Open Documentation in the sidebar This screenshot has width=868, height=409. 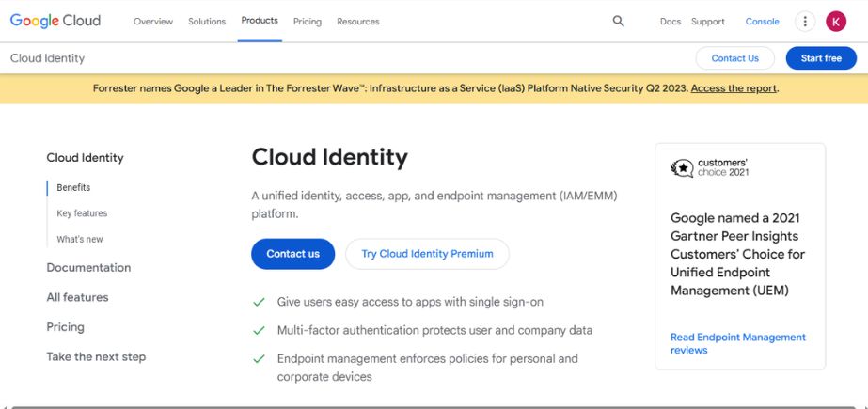coord(88,268)
